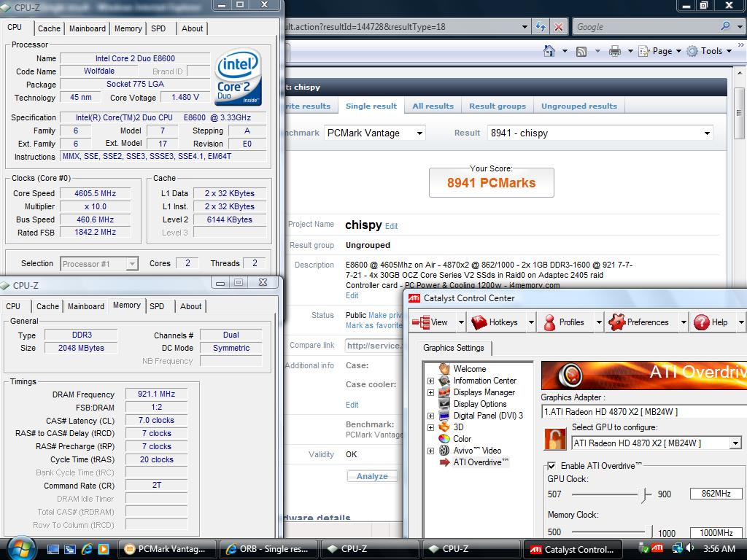Click the Intel Core 2 Duo logo
This screenshot has width=747, height=560.
(x=238, y=76)
